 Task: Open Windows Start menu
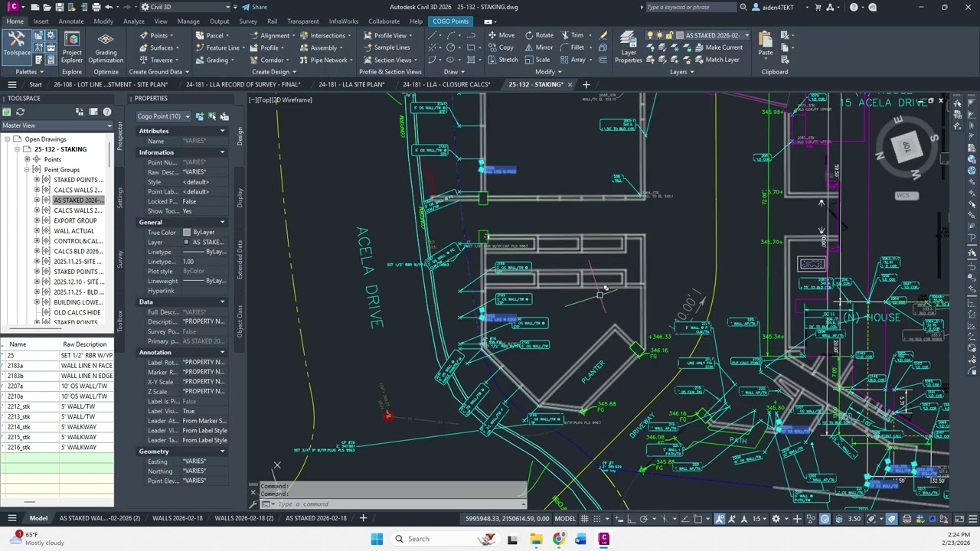[x=377, y=539]
